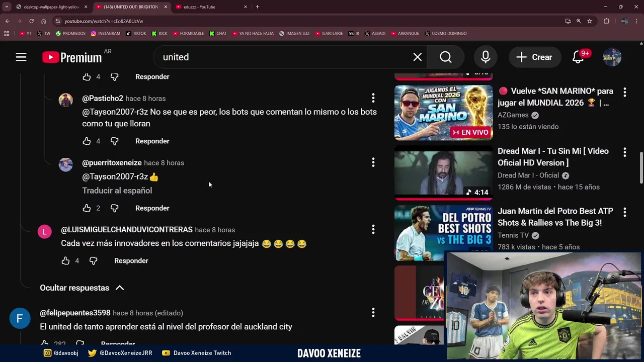Reply to LUISMIGUELCHANDUVICONTRERAS comment

[131, 261]
